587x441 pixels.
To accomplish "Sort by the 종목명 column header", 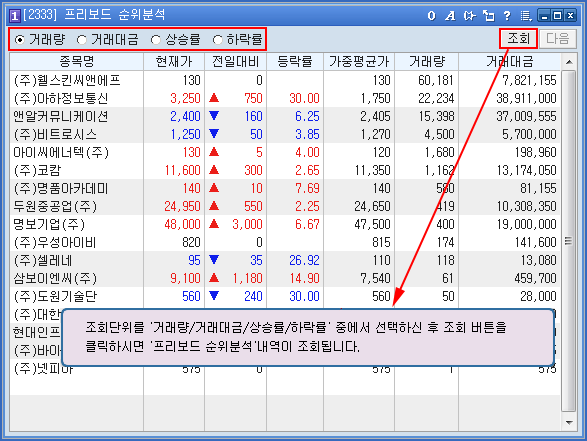I will pyautogui.click(x=77, y=61).
